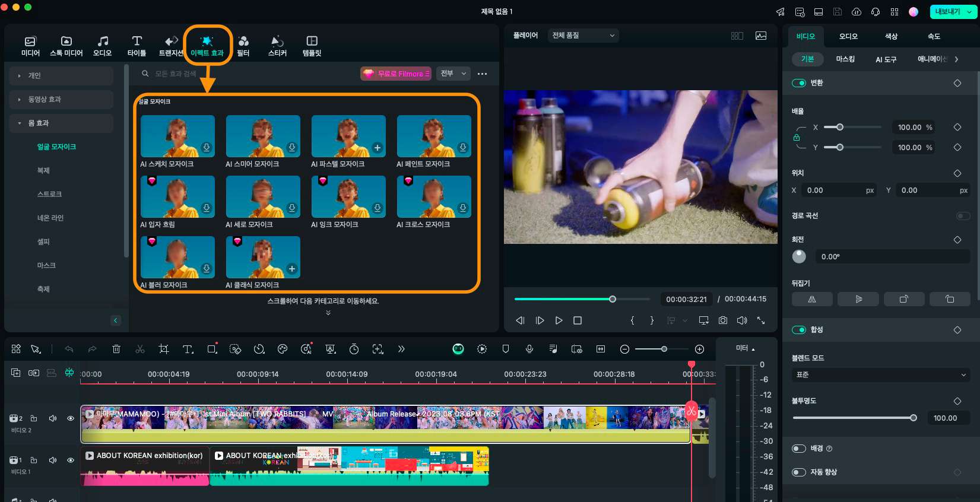
Task: Play the preview video
Action: [559, 320]
